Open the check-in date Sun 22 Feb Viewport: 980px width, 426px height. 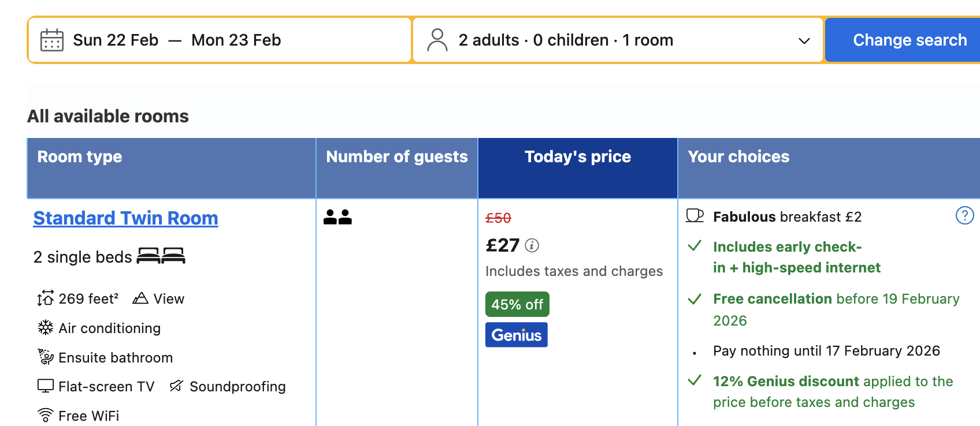pos(116,40)
